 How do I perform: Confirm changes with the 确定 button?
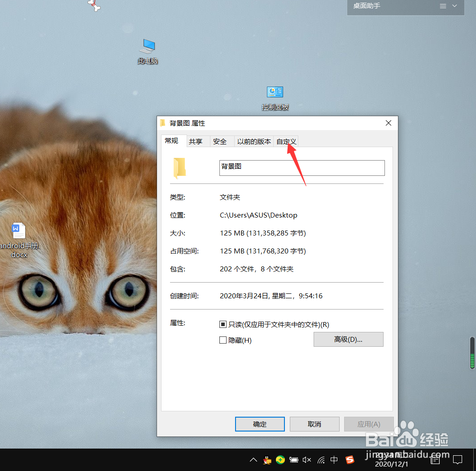(x=260, y=424)
